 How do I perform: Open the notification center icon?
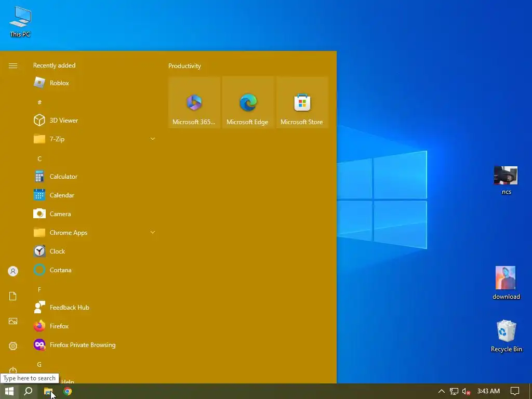(x=515, y=391)
